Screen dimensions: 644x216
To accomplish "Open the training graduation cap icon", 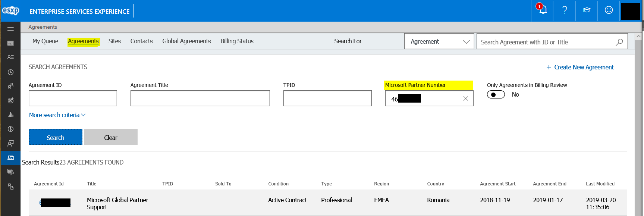I will 587,10.
